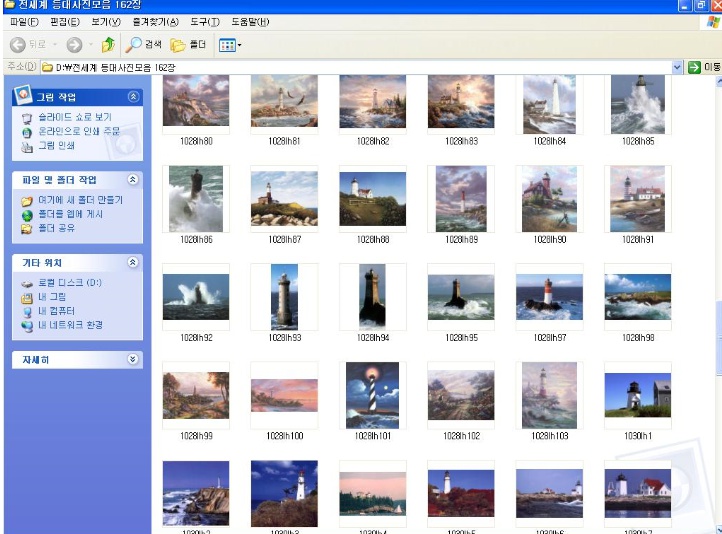The width and height of the screenshot is (722, 534).
Task: Collapse the 파일 및 폴더 작업 section
Action: (x=133, y=180)
